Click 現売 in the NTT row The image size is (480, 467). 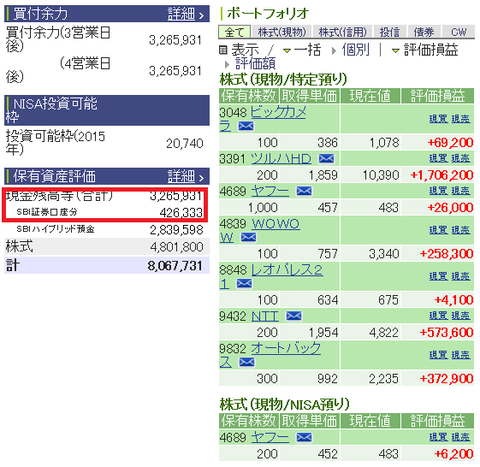461,315
